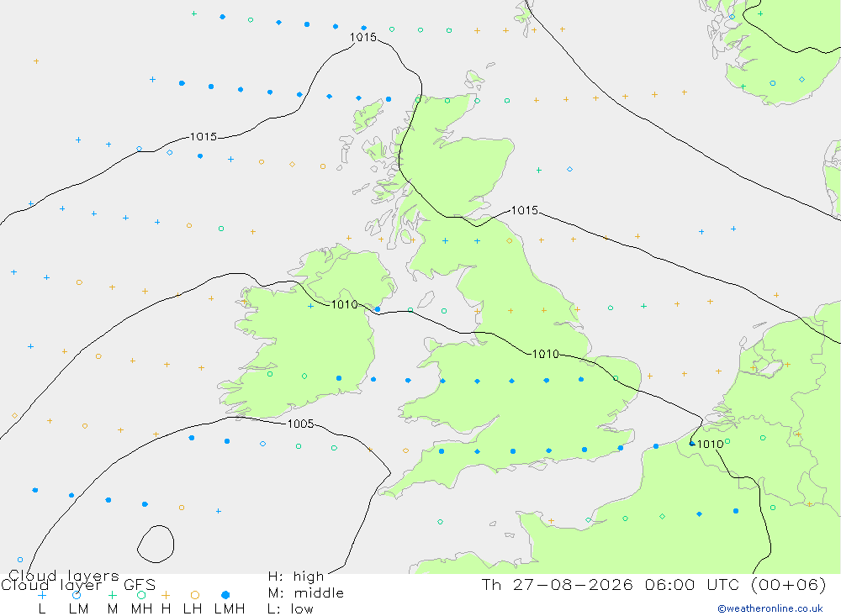Click the blue open circle legend symbol for LM
Image resolution: width=841 pixels, height=616 pixels.
click(77, 594)
